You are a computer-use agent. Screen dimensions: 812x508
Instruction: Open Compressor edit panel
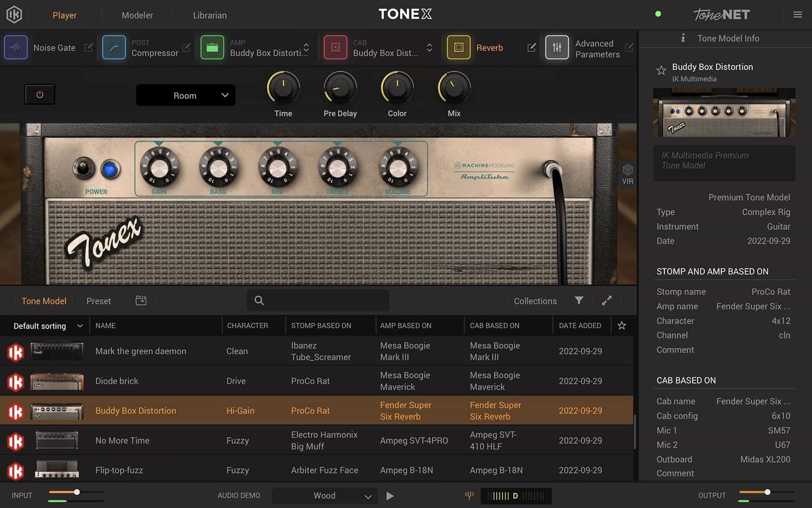(x=186, y=48)
